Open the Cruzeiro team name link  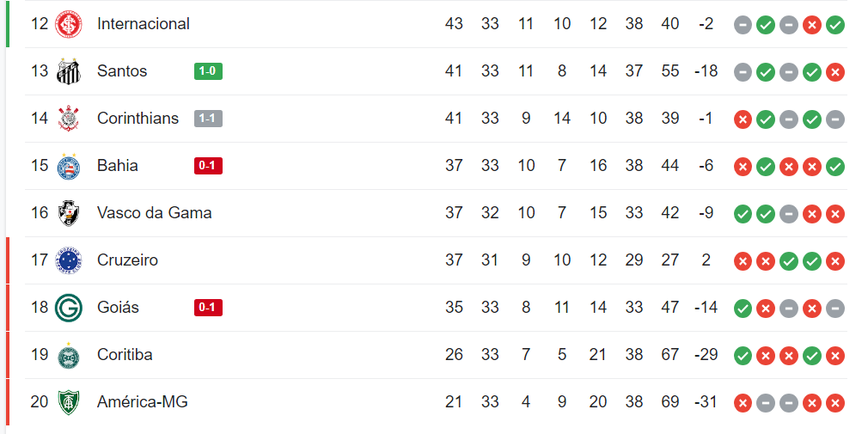tap(127, 260)
